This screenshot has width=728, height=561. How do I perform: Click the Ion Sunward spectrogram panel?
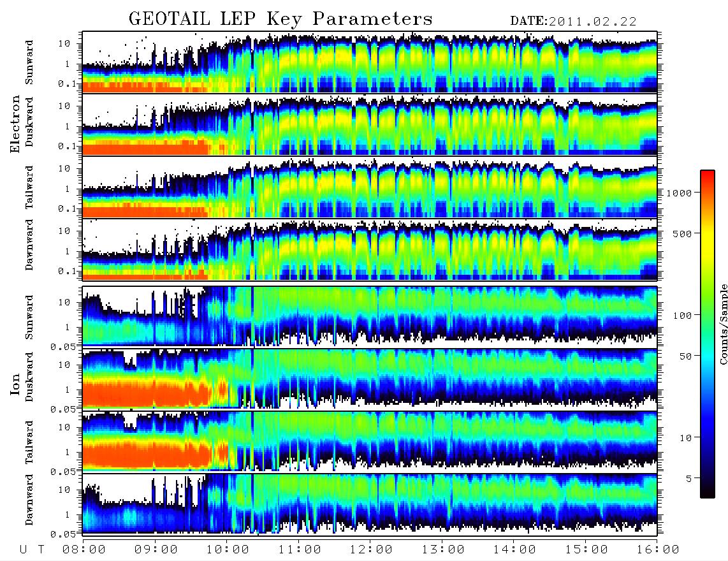(x=370, y=317)
